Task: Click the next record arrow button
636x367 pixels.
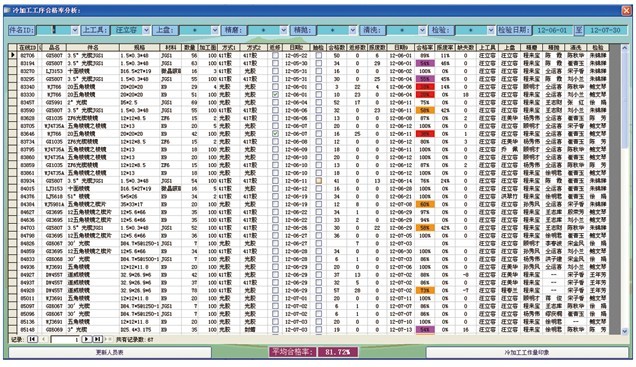Action: coord(86,339)
